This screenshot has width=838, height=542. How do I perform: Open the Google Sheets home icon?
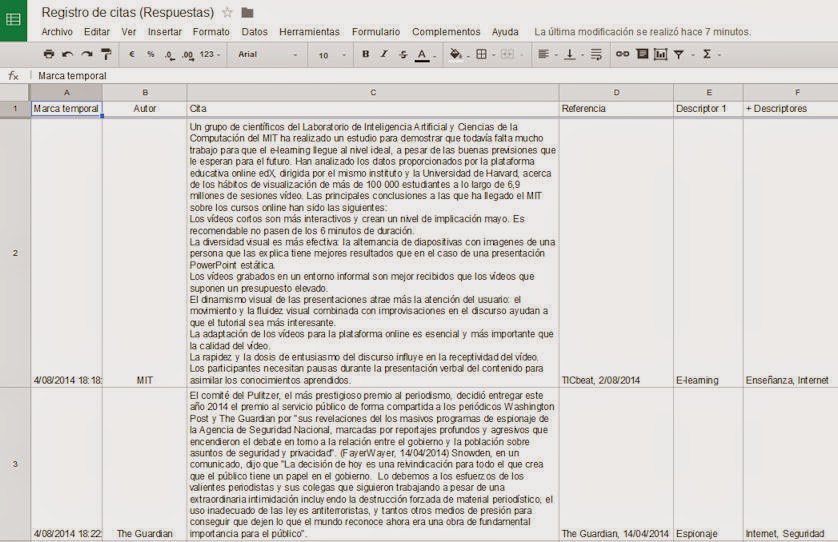pyautogui.click(x=13, y=20)
